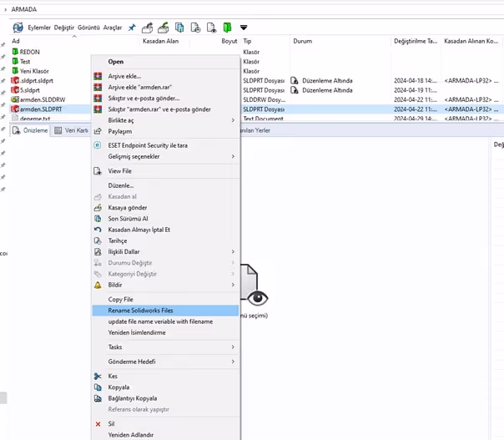Screen dimensions: 504x440
Task: Choose Rename Solidworks Files option
Action: (166, 311)
